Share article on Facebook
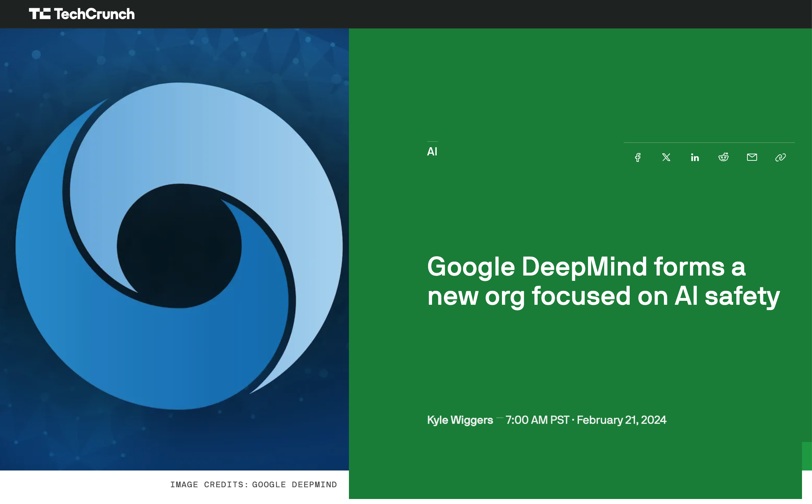This screenshot has width=812, height=504. coord(638,157)
